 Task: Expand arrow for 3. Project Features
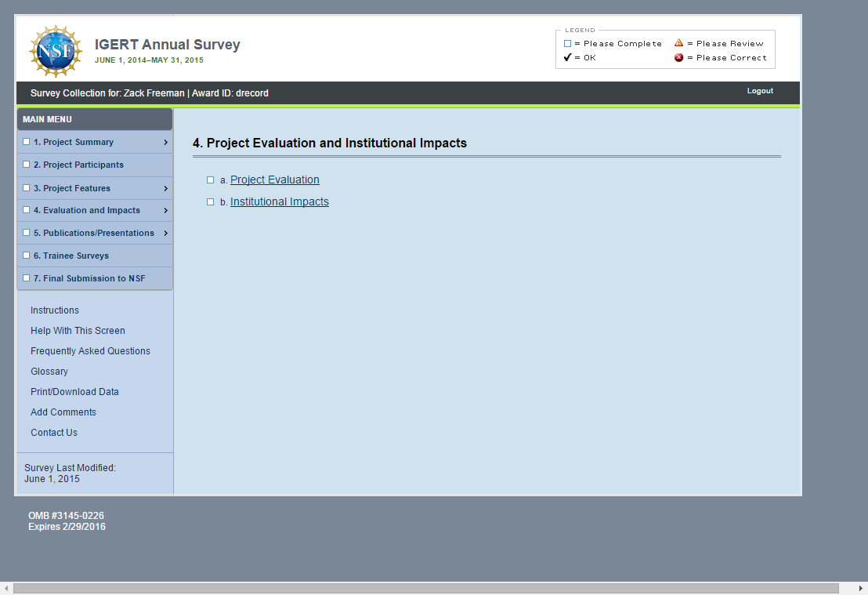click(165, 188)
